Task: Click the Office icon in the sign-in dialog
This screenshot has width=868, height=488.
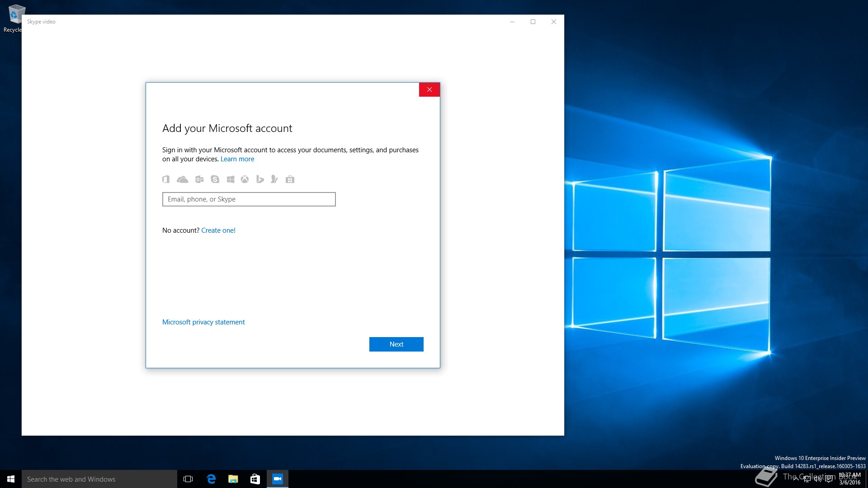Action: 166,179
